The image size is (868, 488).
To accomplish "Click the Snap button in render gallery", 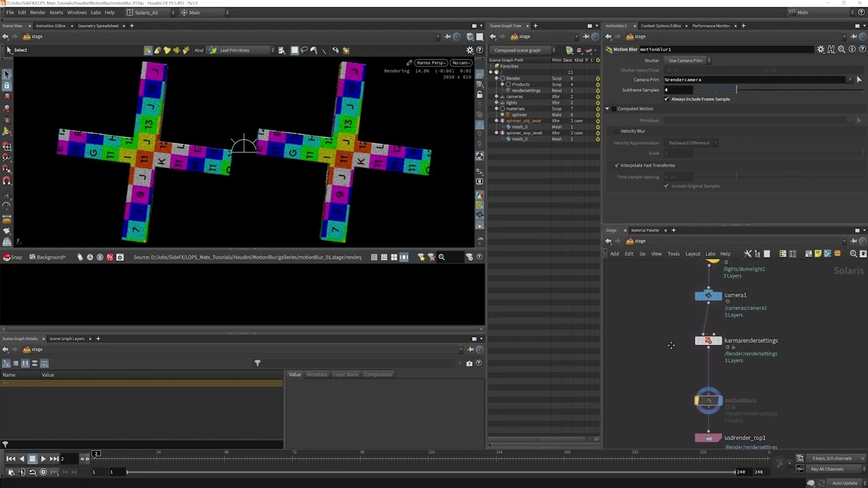I will 12,258.
